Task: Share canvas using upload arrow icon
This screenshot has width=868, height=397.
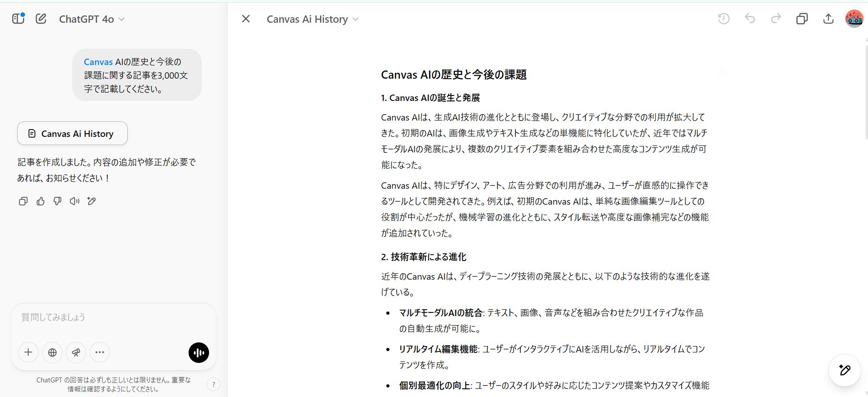Action: [x=828, y=19]
